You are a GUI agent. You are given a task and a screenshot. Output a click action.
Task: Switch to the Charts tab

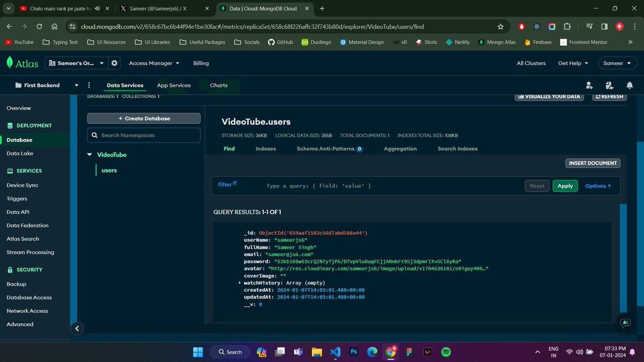[218, 85]
